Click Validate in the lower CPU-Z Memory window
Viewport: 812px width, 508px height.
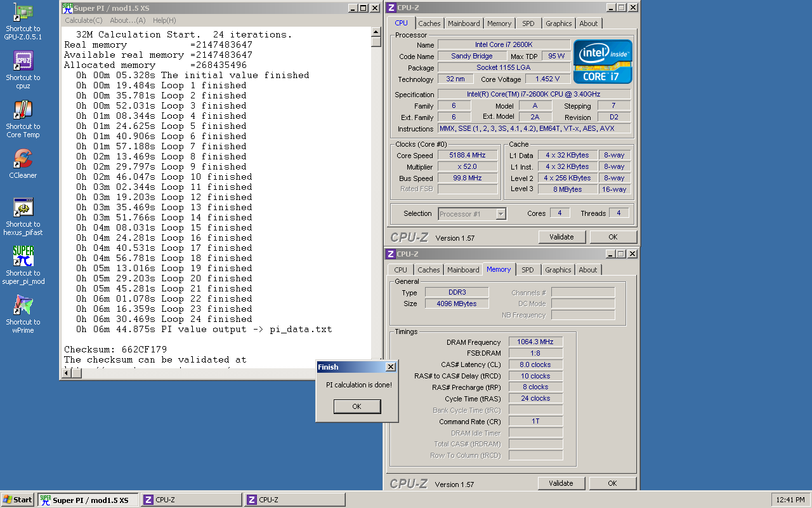[x=561, y=483]
